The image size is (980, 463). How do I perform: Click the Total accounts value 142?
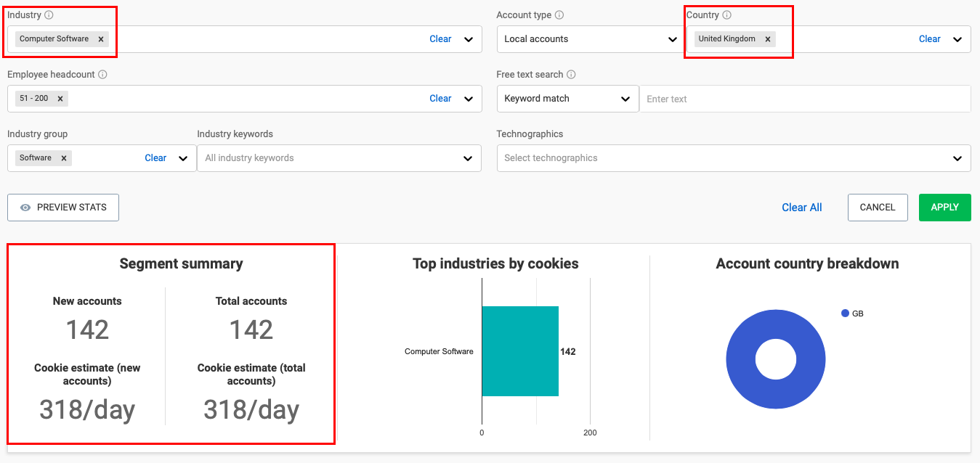[x=251, y=330]
